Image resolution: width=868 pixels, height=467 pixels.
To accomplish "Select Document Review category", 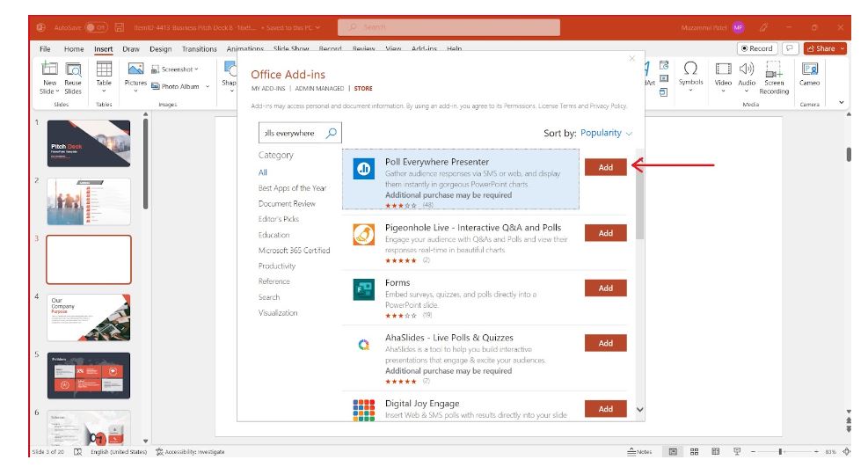I will (x=287, y=204).
